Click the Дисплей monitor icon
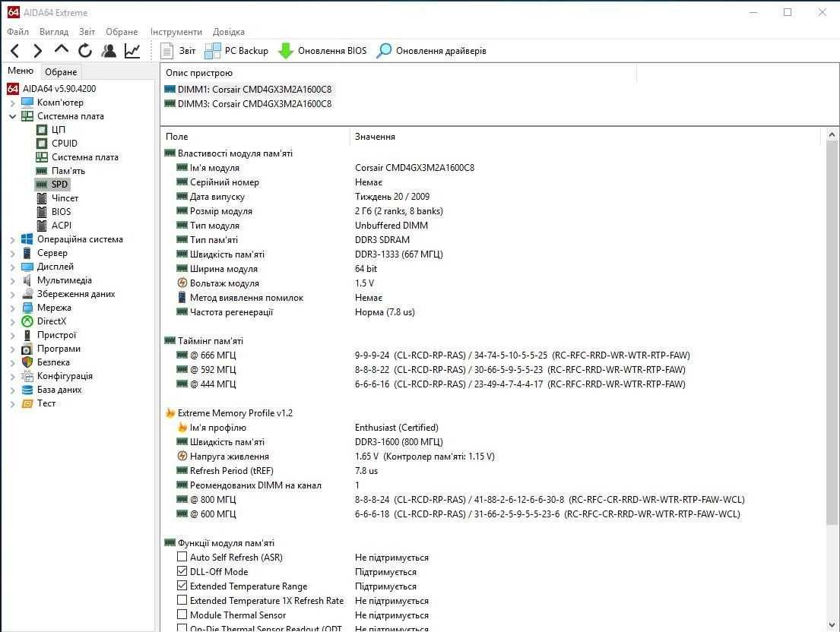The image size is (840, 632). pyautogui.click(x=27, y=267)
